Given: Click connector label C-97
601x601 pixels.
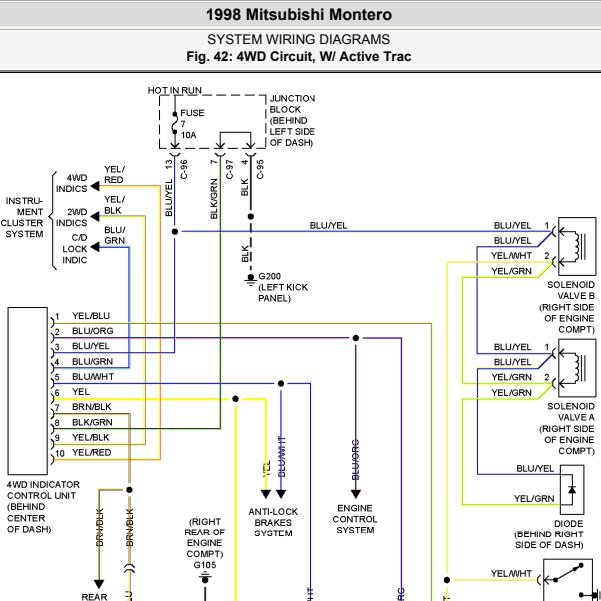Looking at the screenshot, I should click(x=230, y=169).
